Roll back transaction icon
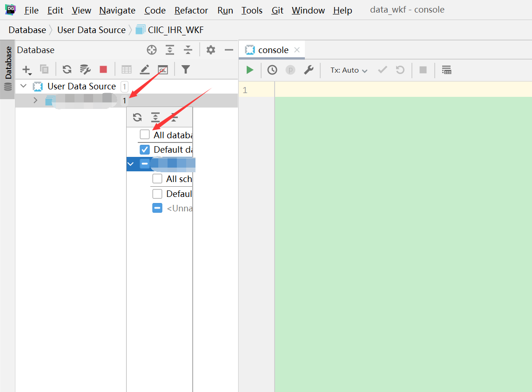This screenshot has height=392, width=532. point(400,70)
